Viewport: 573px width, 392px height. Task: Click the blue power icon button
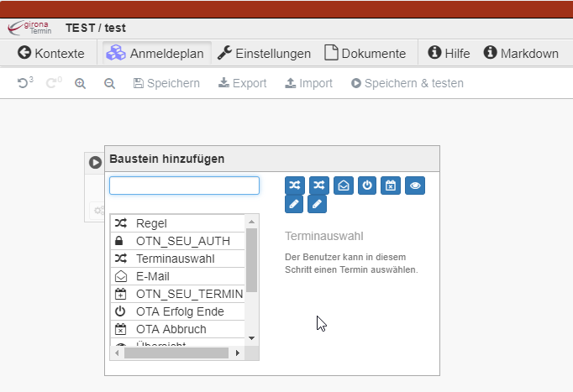366,185
